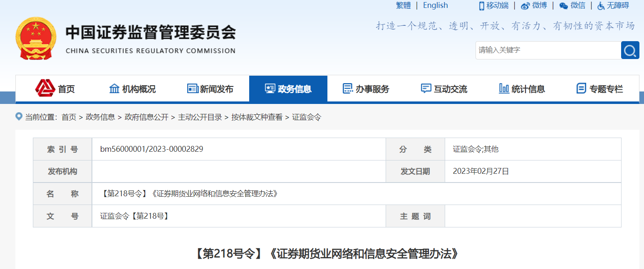Image resolution: width=644 pixels, height=269 pixels.
Task: Click the national emblem logo
Action: coord(36,39)
